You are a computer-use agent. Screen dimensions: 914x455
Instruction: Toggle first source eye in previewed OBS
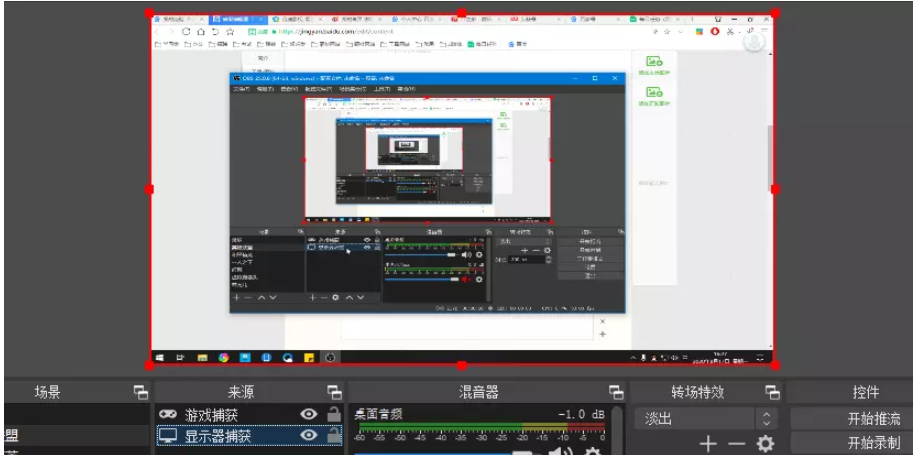(367, 239)
